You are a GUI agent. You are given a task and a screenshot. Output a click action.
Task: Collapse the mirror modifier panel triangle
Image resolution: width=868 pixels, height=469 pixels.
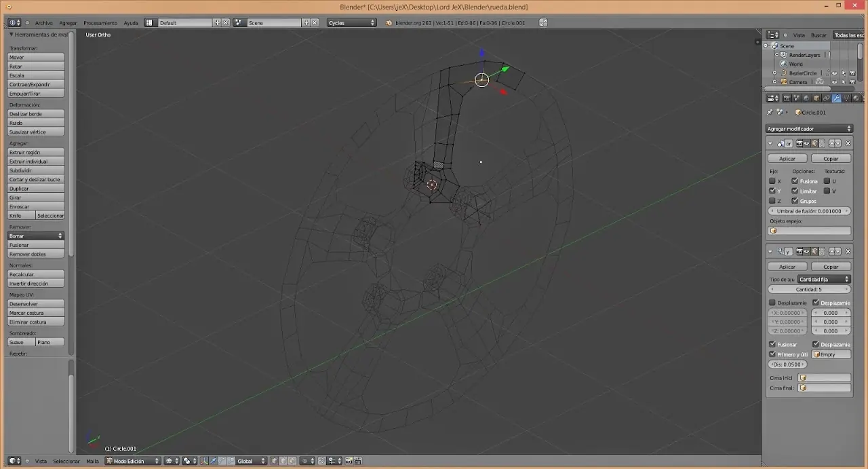[770, 143]
